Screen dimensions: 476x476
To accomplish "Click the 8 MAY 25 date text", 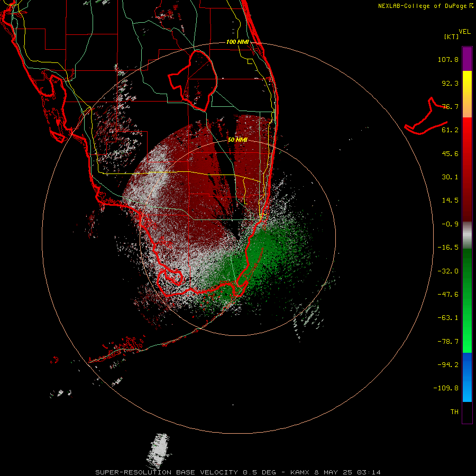I will pos(333,472).
